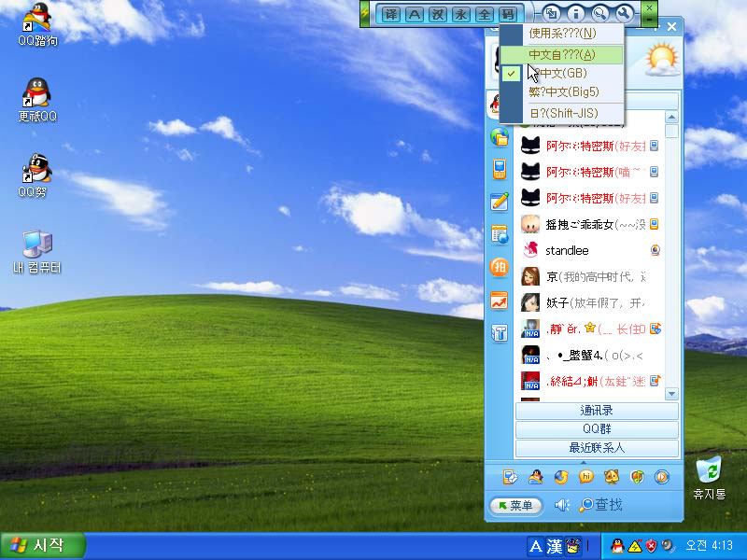
Task: Open QQ mail message icon in bottom bar
Action: click(511, 477)
